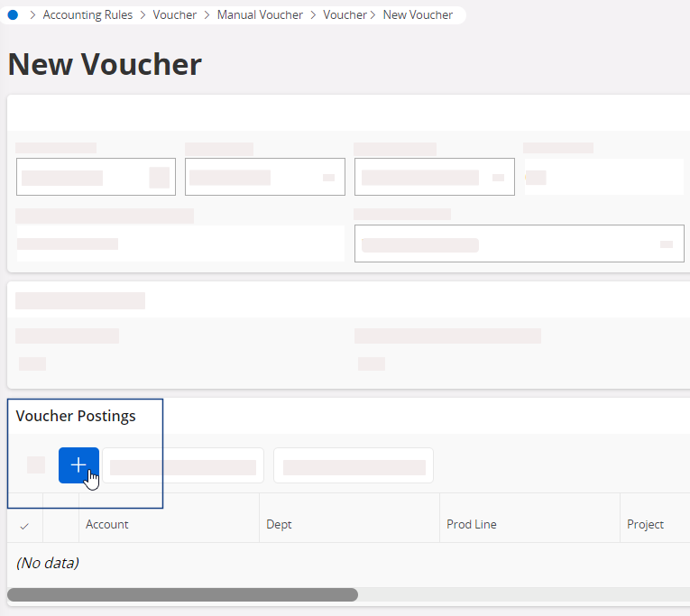Select the New Voucher breadcrumb item
This screenshot has width=690, height=616.
(x=418, y=15)
